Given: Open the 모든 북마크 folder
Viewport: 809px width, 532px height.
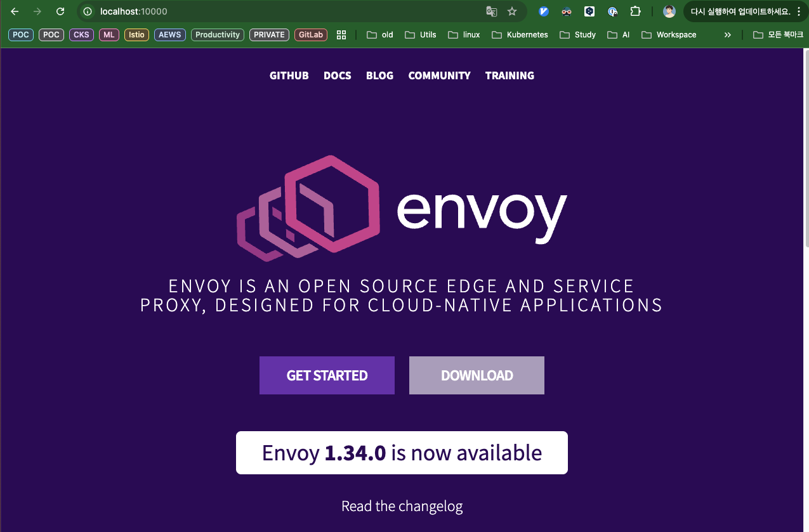Looking at the screenshot, I should [778, 35].
